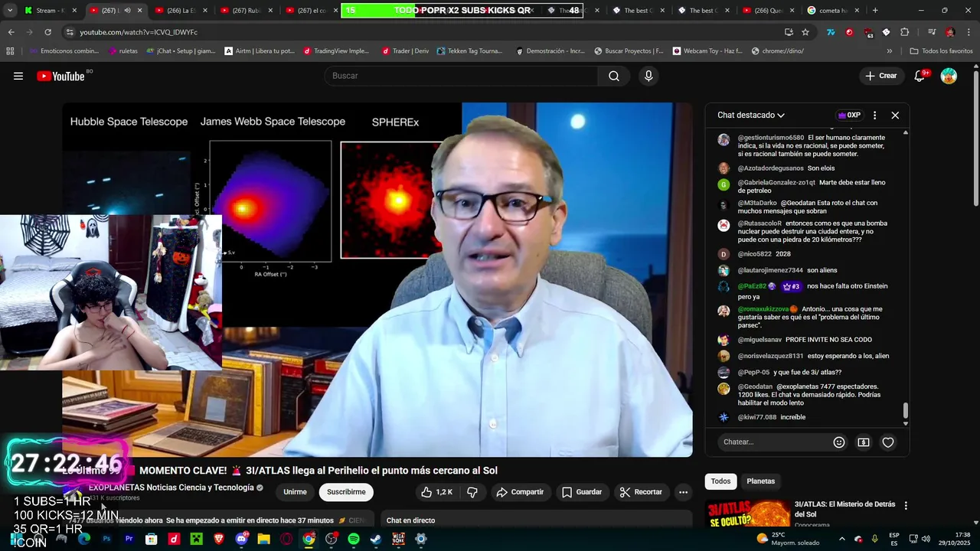The width and height of the screenshot is (980, 551).
Task: Click the YouTube search input field
Action: point(462,76)
